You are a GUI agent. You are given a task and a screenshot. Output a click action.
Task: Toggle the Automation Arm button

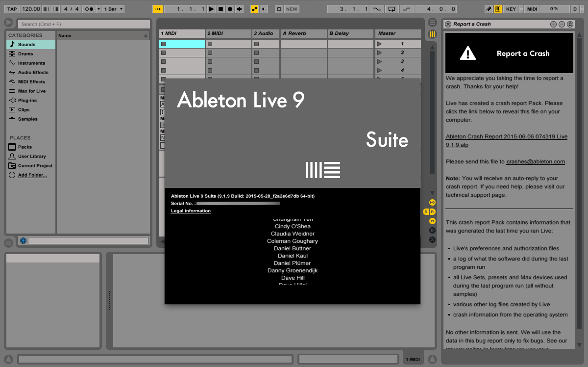pyautogui.click(x=254, y=9)
